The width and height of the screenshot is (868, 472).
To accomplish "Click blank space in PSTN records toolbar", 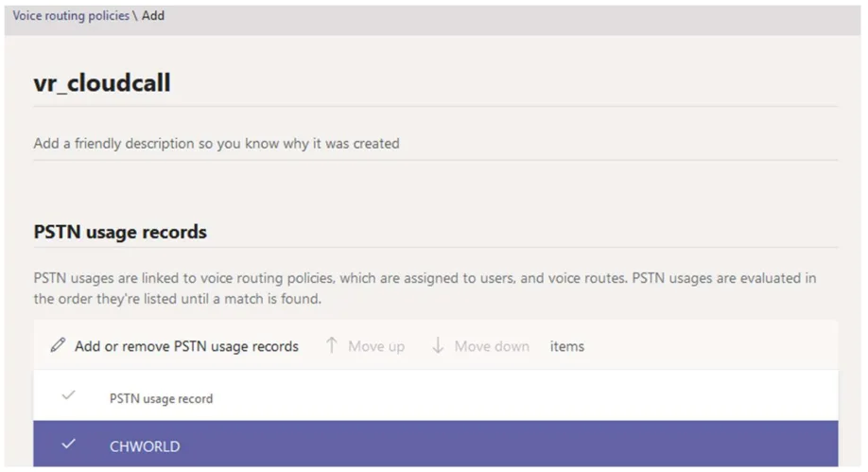I will point(709,346).
